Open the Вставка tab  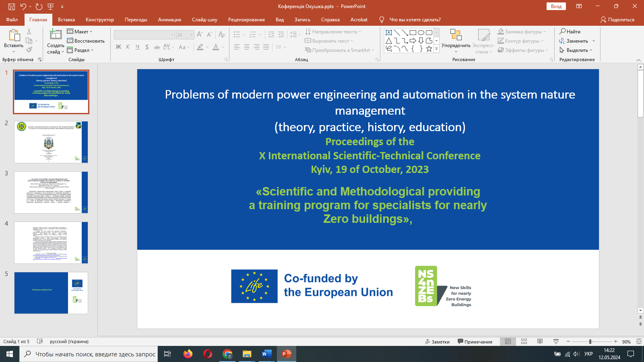tap(66, 20)
